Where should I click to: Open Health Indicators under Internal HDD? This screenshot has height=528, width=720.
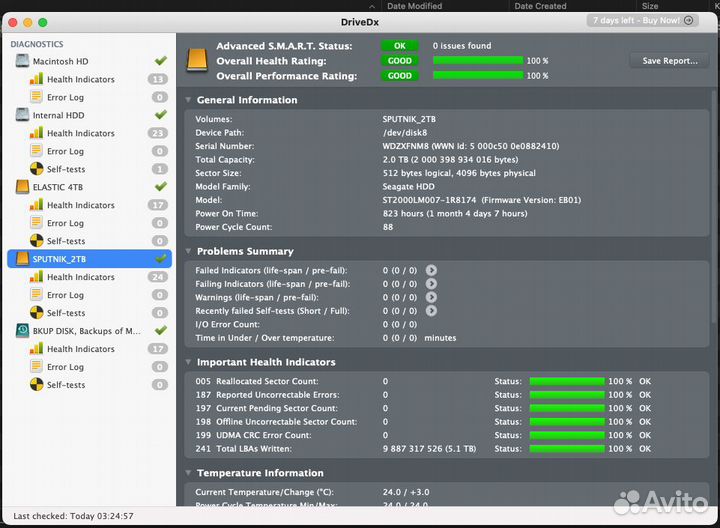click(x=90, y=133)
